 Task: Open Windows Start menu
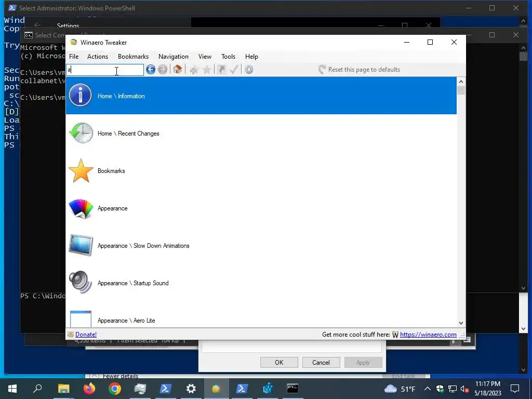(x=12, y=389)
